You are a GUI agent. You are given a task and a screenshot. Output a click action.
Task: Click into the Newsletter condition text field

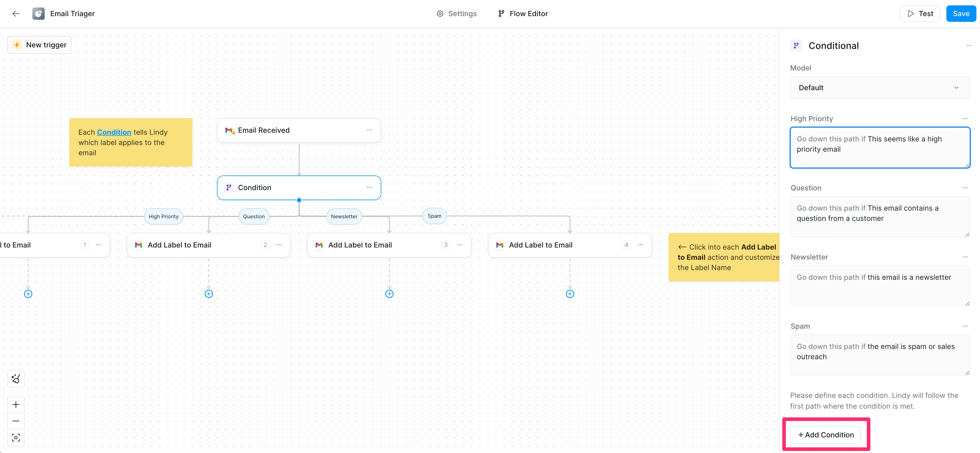click(x=880, y=286)
